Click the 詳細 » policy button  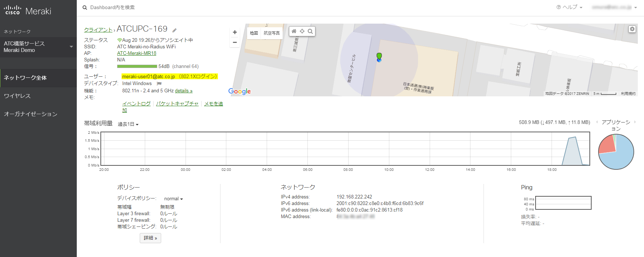pyautogui.click(x=150, y=238)
